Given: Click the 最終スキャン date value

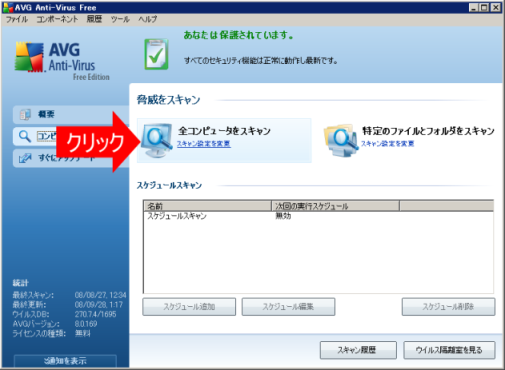Looking at the screenshot, I should tap(100, 295).
